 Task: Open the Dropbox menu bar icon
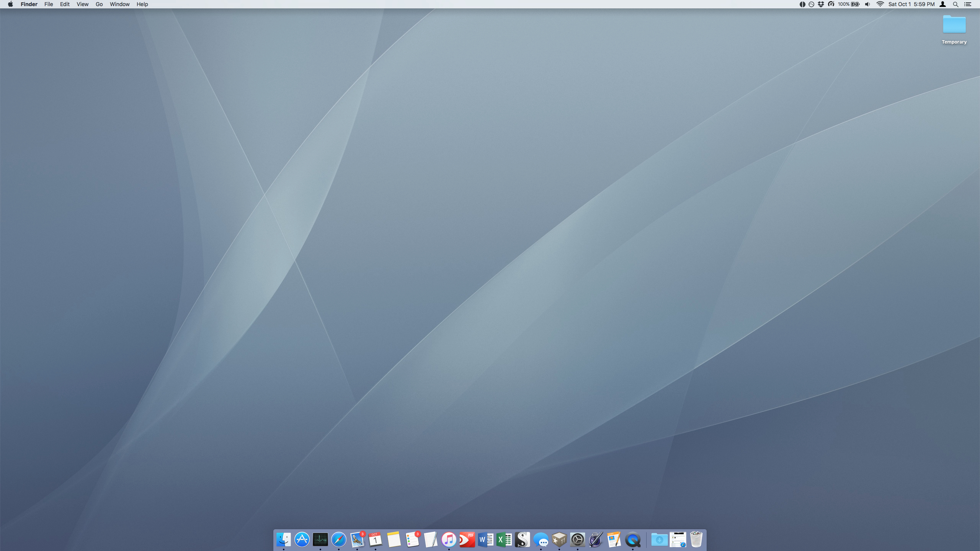821,4
